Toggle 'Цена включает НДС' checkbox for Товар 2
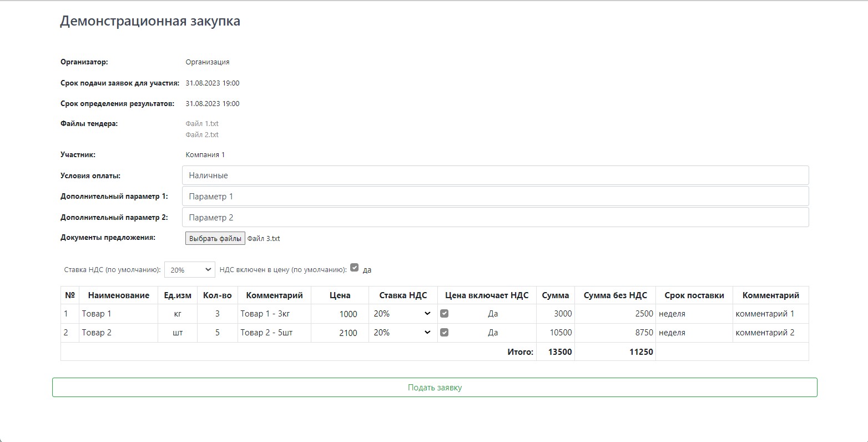This screenshot has width=868, height=442. click(x=444, y=332)
